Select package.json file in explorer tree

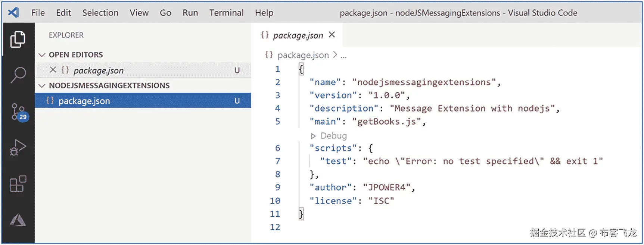point(84,101)
